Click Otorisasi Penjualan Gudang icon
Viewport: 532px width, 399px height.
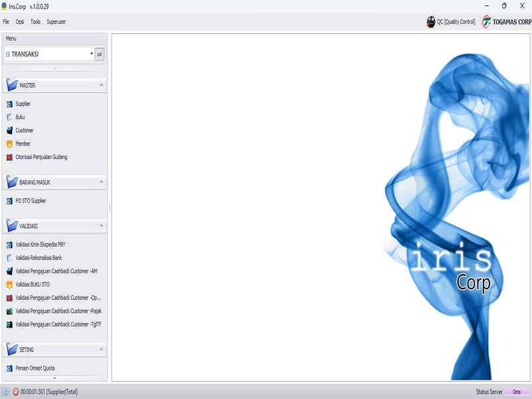pyautogui.click(x=9, y=158)
